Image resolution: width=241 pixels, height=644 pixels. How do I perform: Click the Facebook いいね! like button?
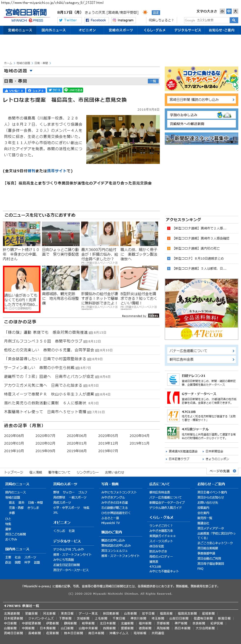tap(14, 91)
